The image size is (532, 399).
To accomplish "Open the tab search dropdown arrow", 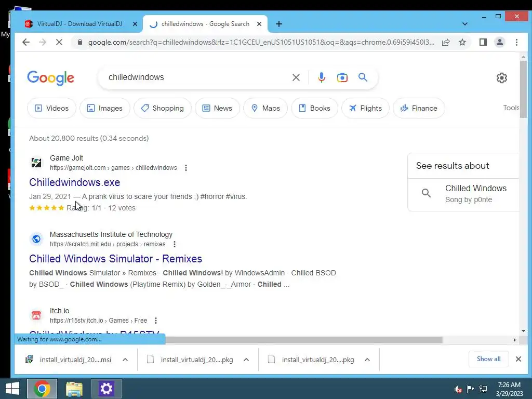I will pyautogui.click(x=465, y=24).
